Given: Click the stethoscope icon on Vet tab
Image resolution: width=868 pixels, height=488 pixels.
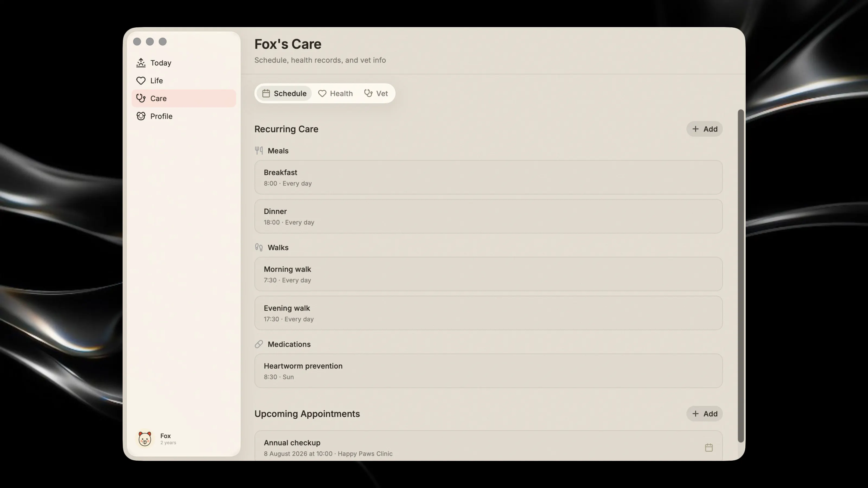Looking at the screenshot, I should tap(368, 93).
